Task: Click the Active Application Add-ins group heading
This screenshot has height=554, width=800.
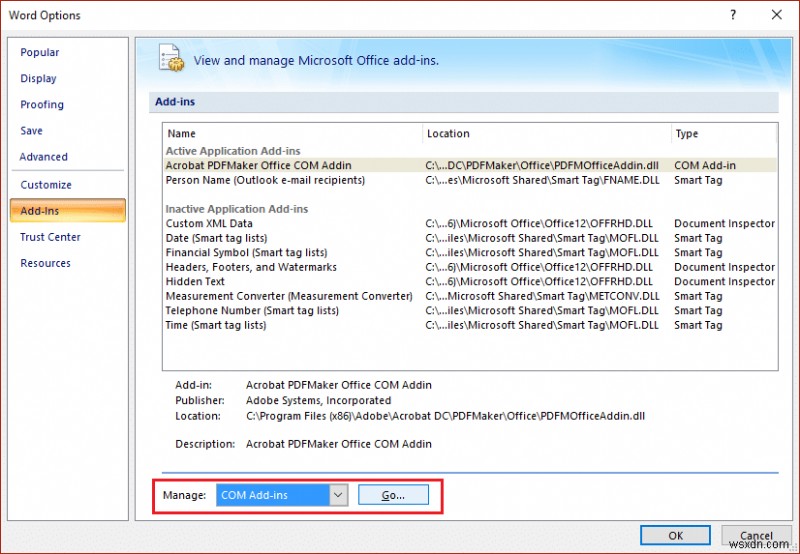Action: [233, 151]
